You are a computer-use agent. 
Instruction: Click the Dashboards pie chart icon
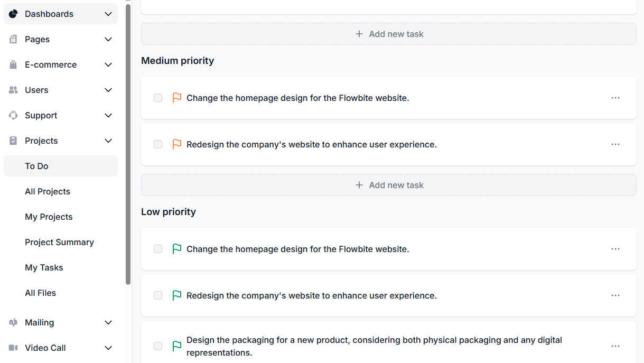[x=13, y=14]
